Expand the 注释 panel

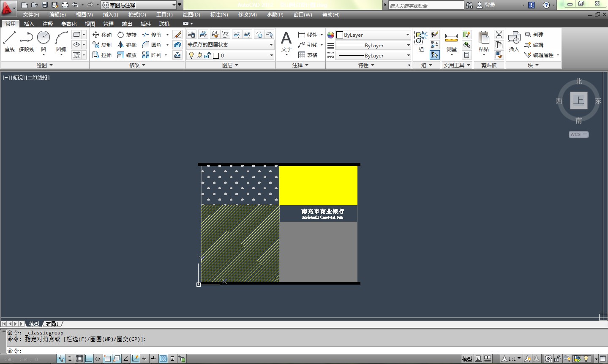300,65
